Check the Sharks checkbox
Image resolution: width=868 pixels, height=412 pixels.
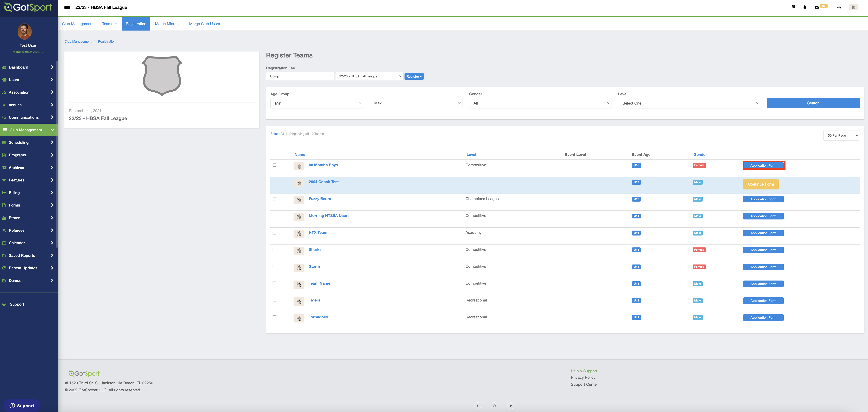click(274, 249)
